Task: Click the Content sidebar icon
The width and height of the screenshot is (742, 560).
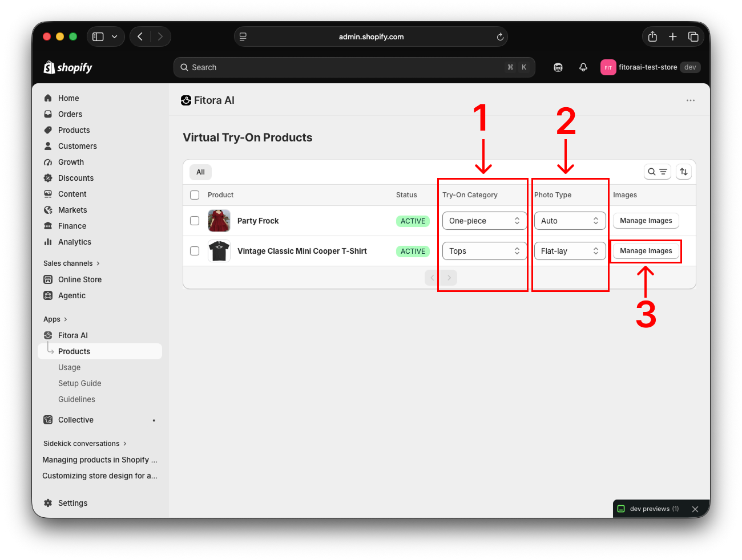Action: [x=48, y=194]
